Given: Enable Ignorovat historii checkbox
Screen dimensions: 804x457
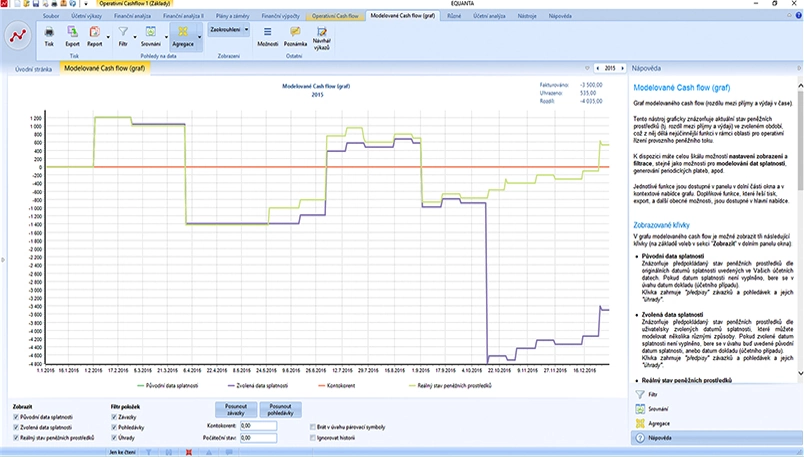Looking at the screenshot, I should [x=313, y=438].
